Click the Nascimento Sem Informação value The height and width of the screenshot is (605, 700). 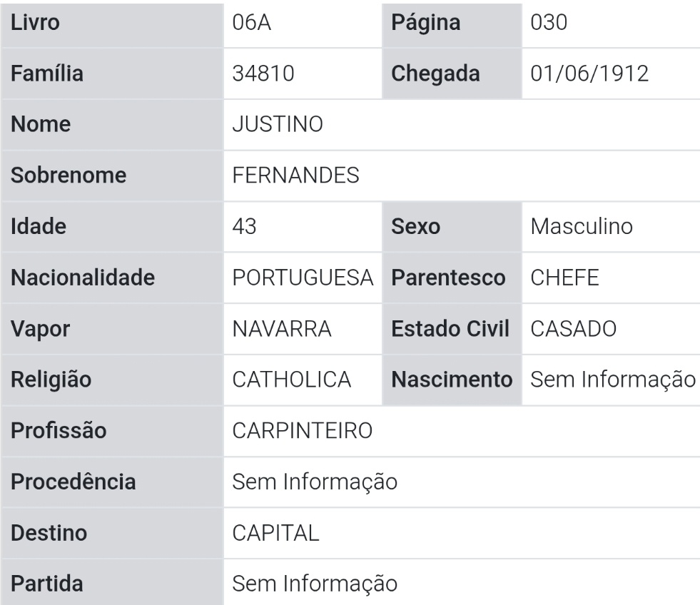click(x=612, y=380)
